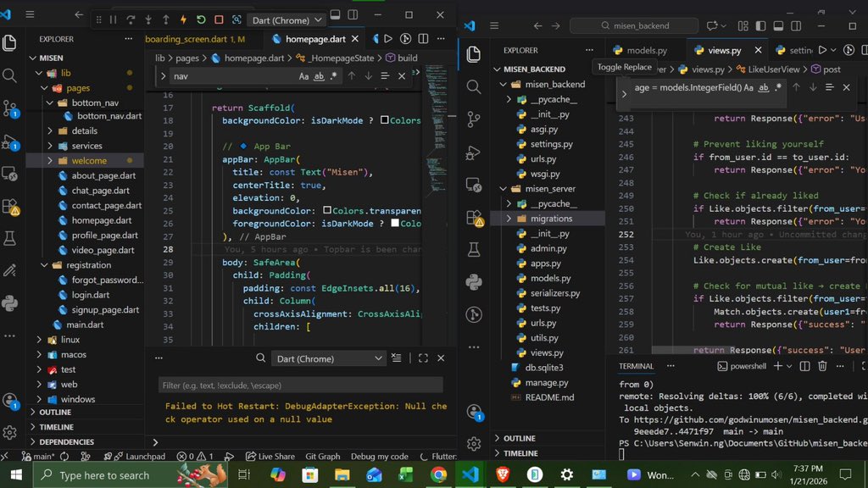Open Python icon in Misen activity bar
This screenshot has width=868, height=488.
coord(9,302)
